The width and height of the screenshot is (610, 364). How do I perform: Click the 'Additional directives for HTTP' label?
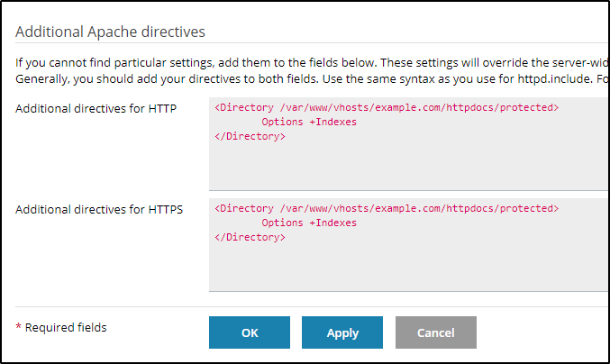point(96,108)
